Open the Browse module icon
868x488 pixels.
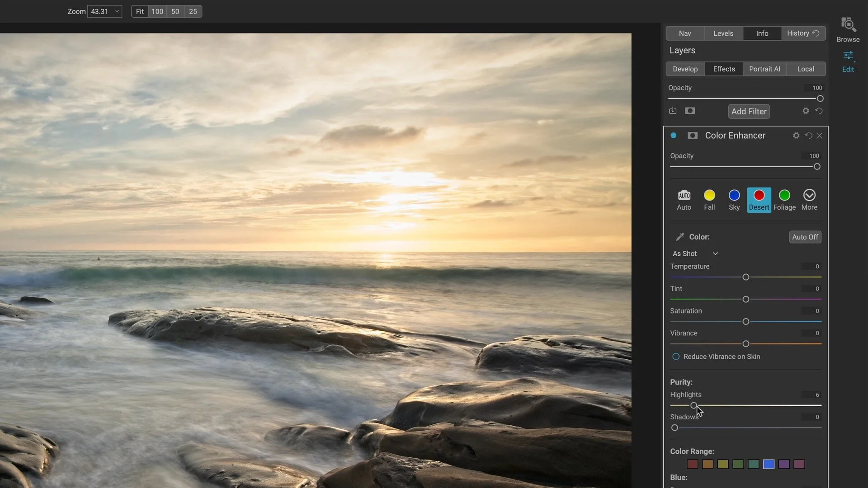click(848, 26)
